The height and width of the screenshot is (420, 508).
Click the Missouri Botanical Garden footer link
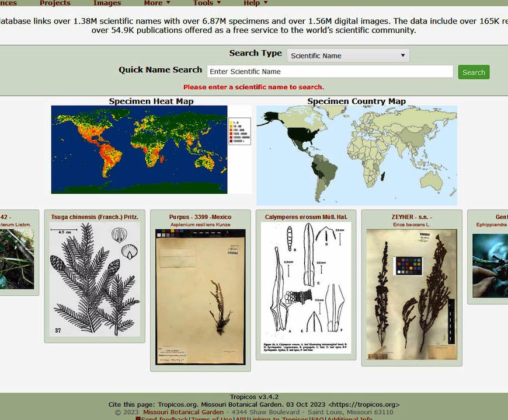tap(183, 412)
